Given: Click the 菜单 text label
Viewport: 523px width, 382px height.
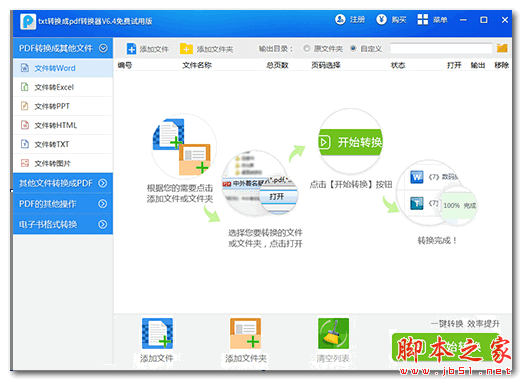Looking at the screenshot, I should click(440, 20).
